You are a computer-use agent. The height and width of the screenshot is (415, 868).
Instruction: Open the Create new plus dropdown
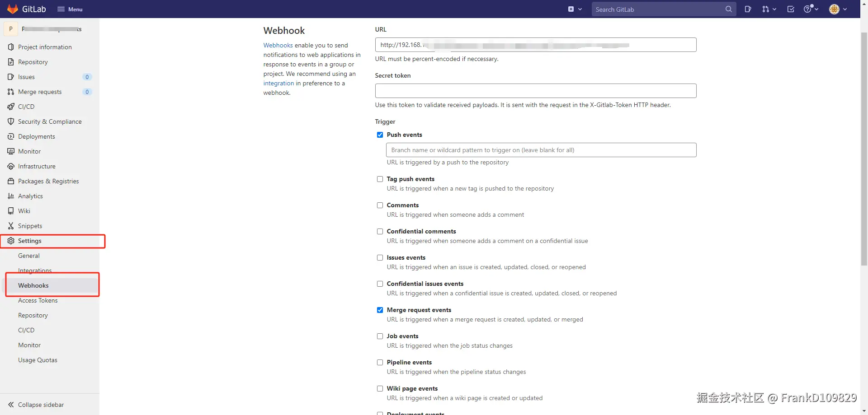[575, 9]
